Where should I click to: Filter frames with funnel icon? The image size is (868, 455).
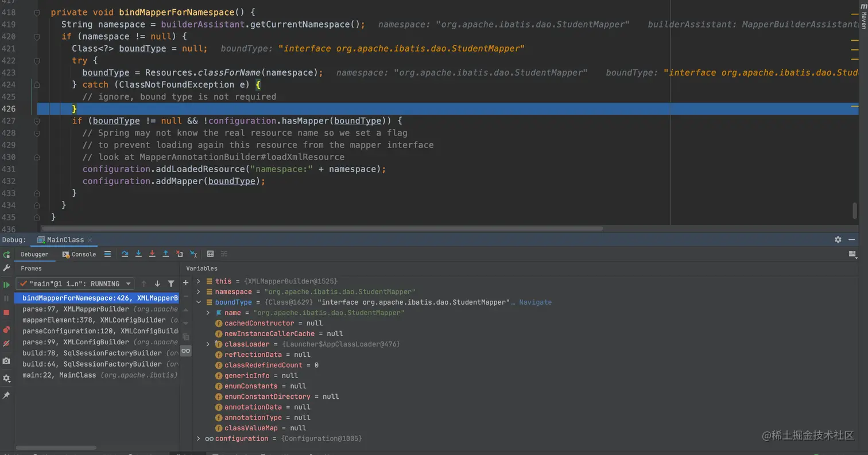(x=171, y=283)
